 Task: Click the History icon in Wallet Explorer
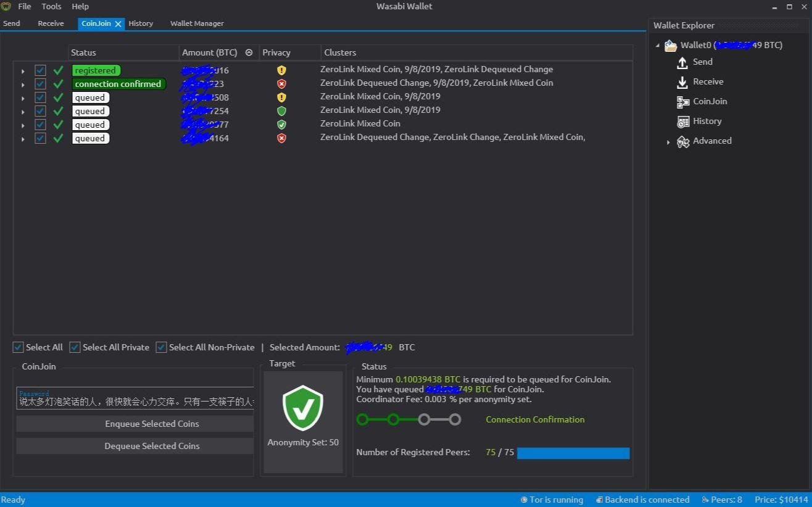[683, 122]
